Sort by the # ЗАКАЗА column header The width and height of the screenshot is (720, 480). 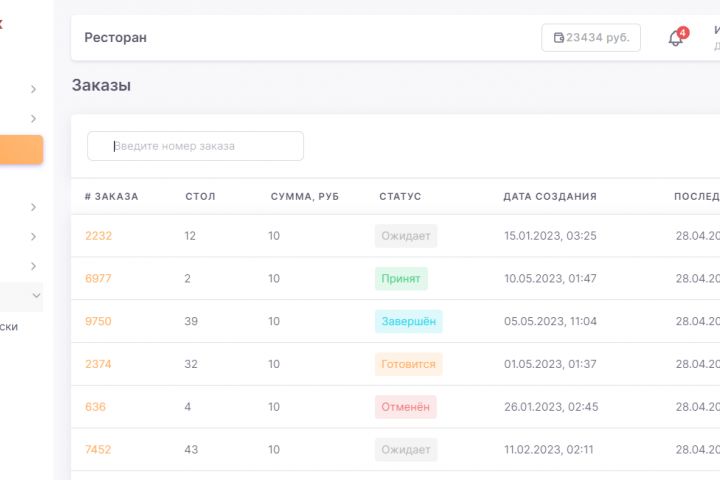[111, 197]
